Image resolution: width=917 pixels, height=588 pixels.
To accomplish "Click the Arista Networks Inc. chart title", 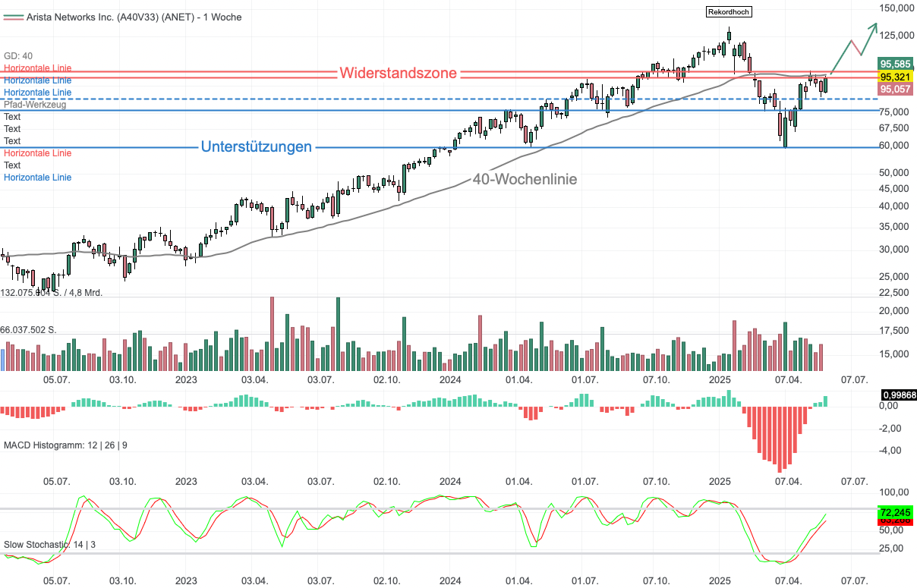I will coord(134,17).
